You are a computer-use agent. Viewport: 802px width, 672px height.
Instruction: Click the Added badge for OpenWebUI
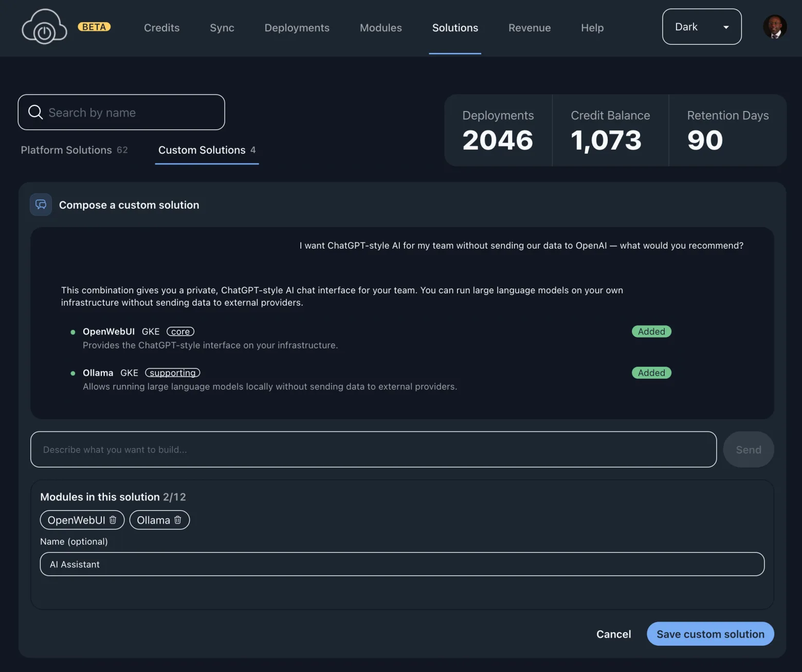tap(651, 331)
